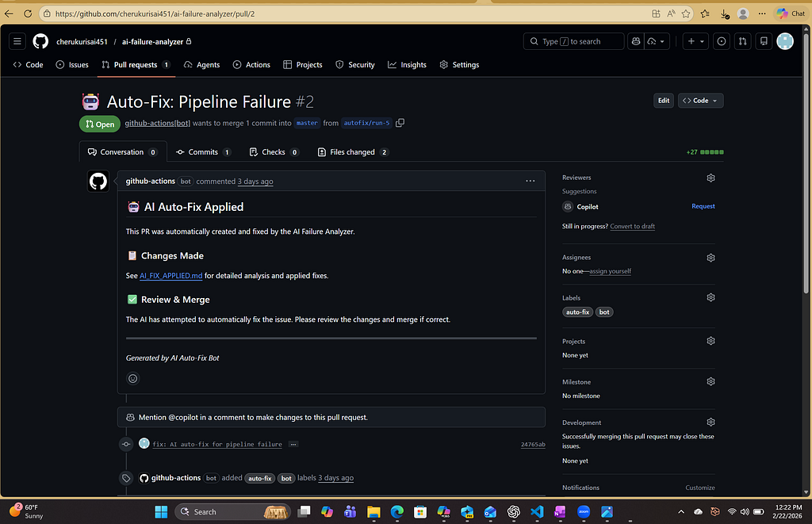Image resolution: width=812 pixels, height=524 pixels.
Task: Customize notifications settings
Action: pos(700,488)
